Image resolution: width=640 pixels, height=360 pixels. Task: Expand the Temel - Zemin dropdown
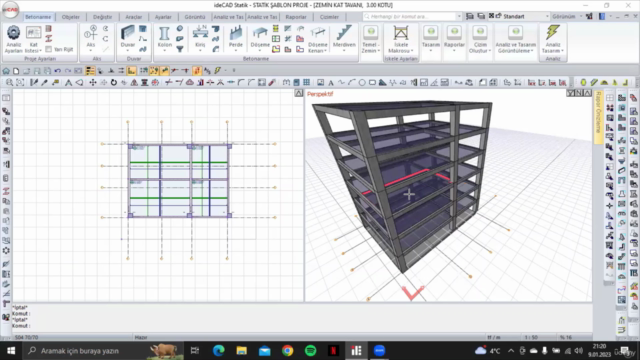tap(371, 39)
